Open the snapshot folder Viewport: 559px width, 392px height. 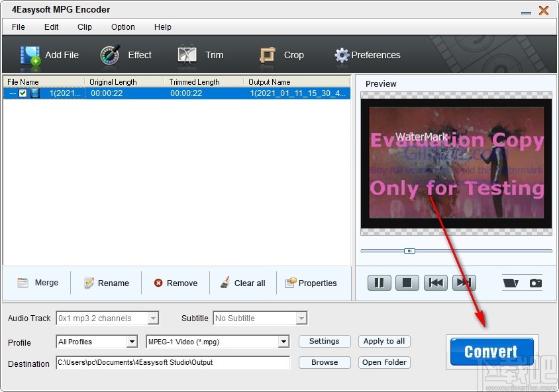pos(511,283)
